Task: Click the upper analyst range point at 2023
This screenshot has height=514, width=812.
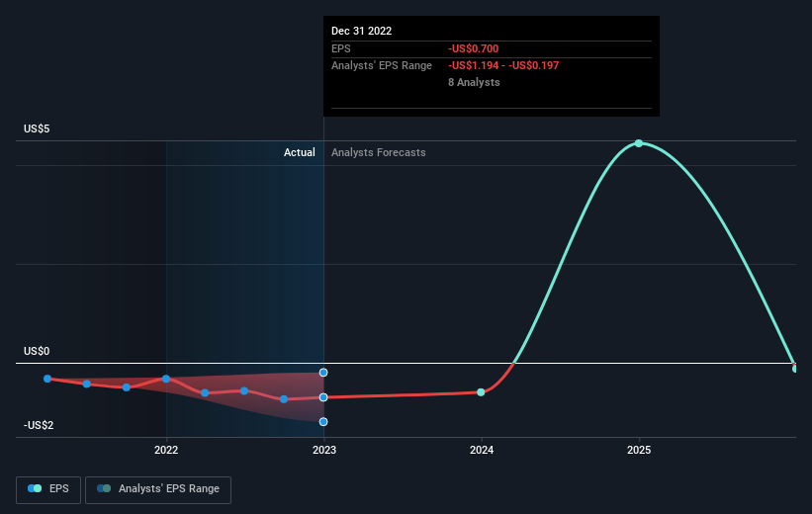Action: pyautogui.click(x=323, y=373)
